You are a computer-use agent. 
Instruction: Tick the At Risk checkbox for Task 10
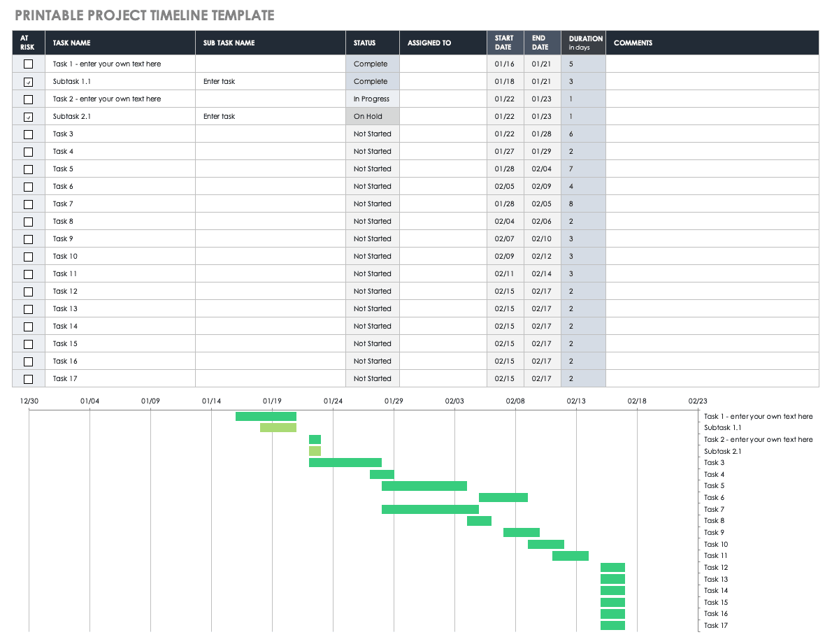pyautogui.click(x=28, y=257)
